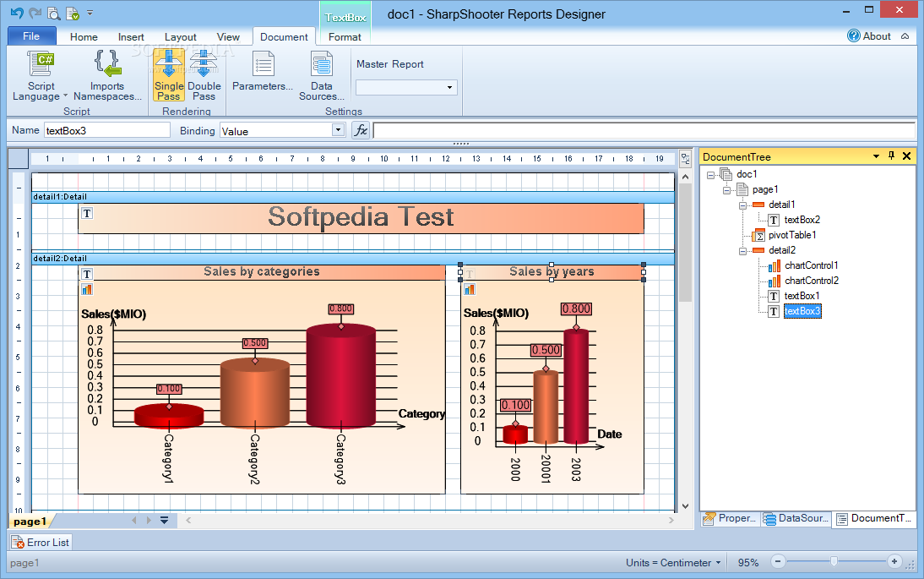Open the fx expression editor button

[x=361, y=130]
